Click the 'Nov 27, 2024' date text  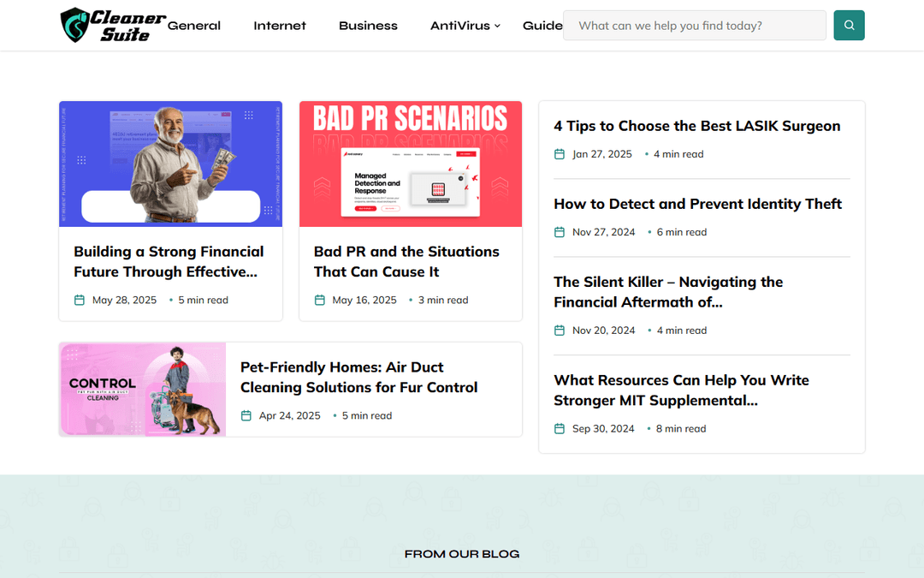pos(604,232)
